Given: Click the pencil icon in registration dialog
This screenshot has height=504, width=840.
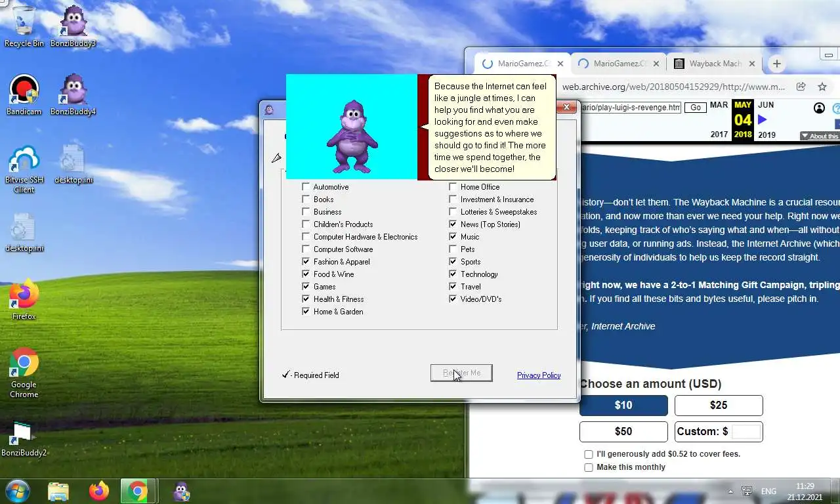Looking at the screenshot, I should click(276, 157).
